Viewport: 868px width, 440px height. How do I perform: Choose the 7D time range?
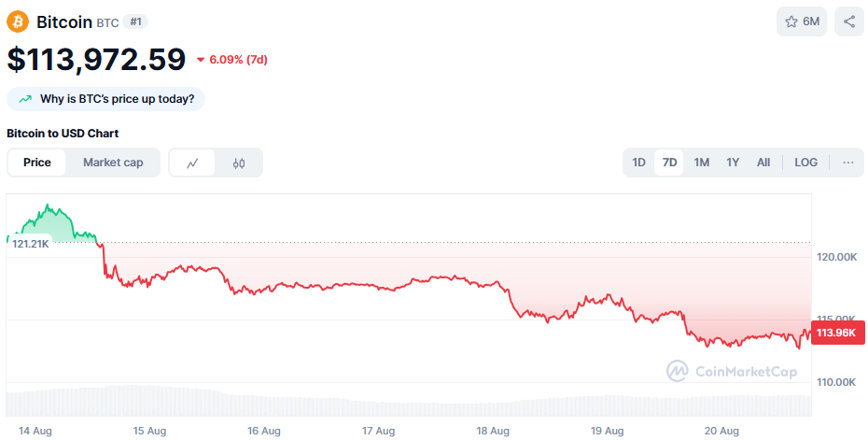pos(669,163)
